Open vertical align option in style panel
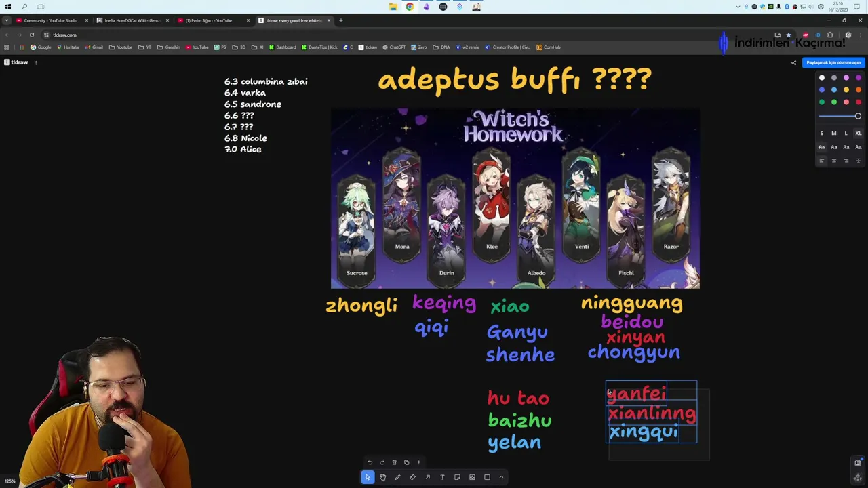This screenshot has width=868, height=488. pos(858,161)
